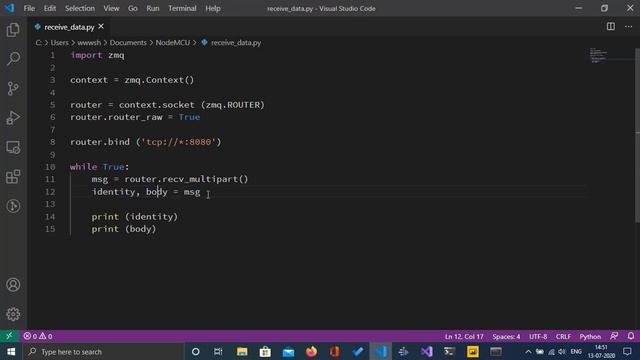640x360 pixels.
Task: Open the Action Center notification icon
Action: 627,351
